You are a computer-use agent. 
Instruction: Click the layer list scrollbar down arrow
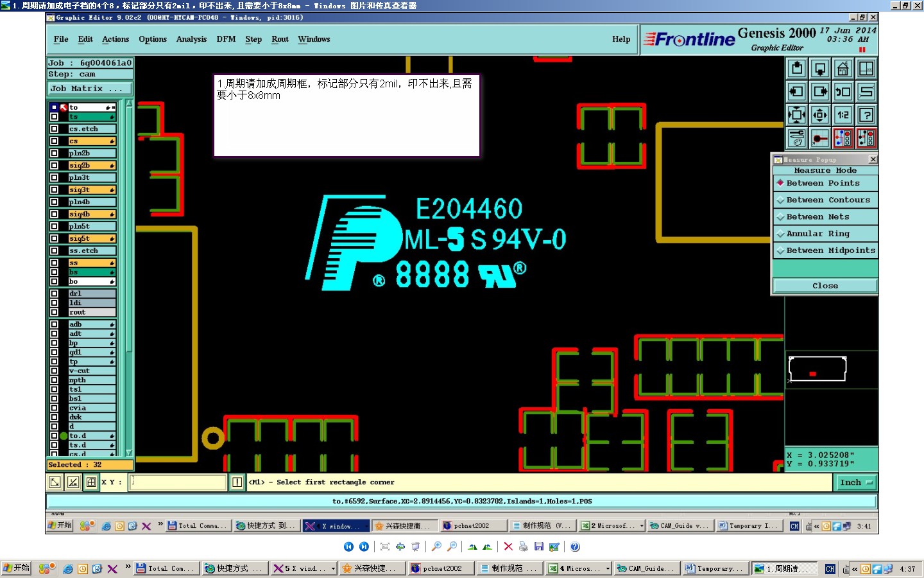129,453
